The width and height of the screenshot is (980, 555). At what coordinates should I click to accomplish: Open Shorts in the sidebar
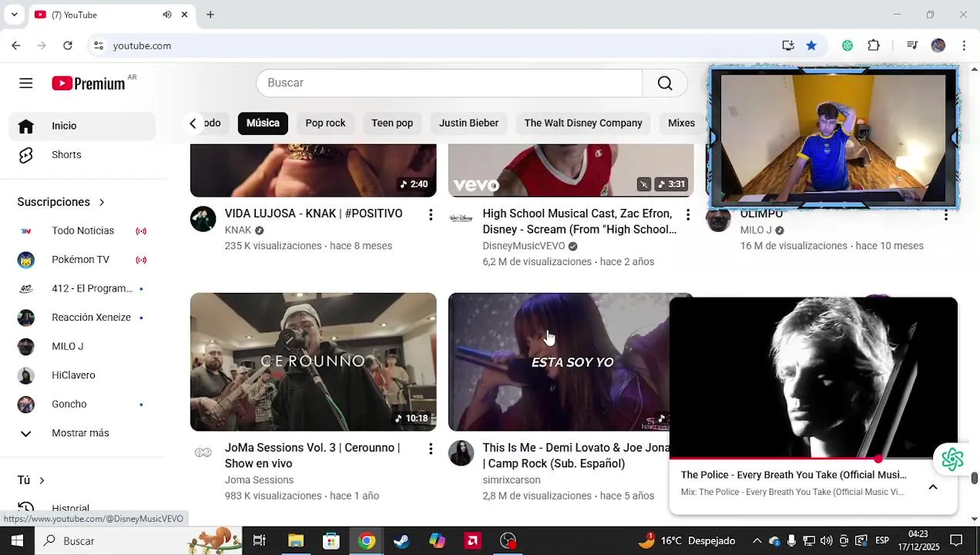click(x=82, y=155)
